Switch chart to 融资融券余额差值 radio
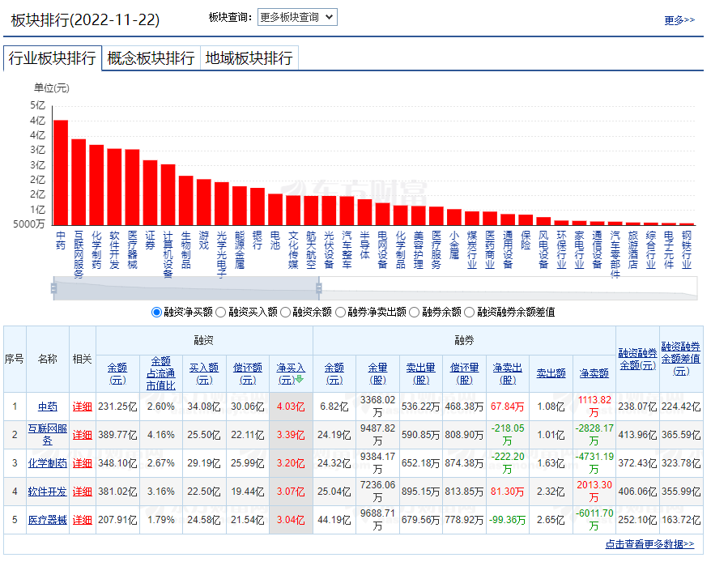The height and width of the screenshot is (562, 728). click(x=470, y=312)
